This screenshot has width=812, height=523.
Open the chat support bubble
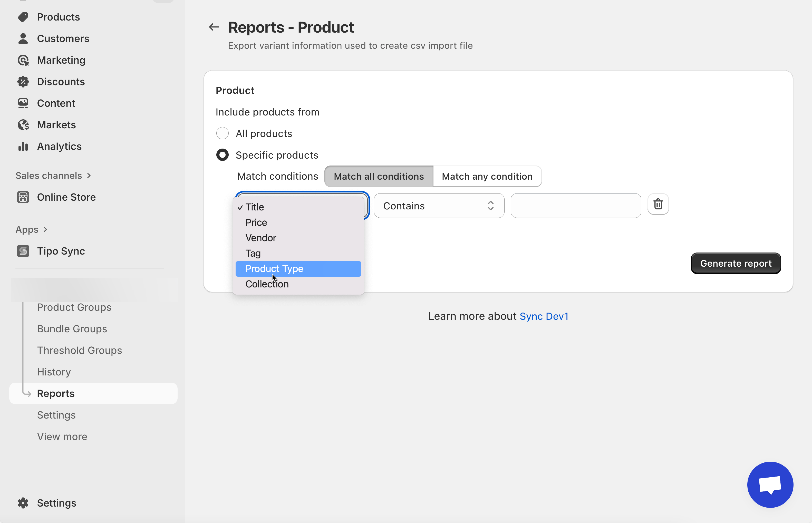(x=770, y=484)
